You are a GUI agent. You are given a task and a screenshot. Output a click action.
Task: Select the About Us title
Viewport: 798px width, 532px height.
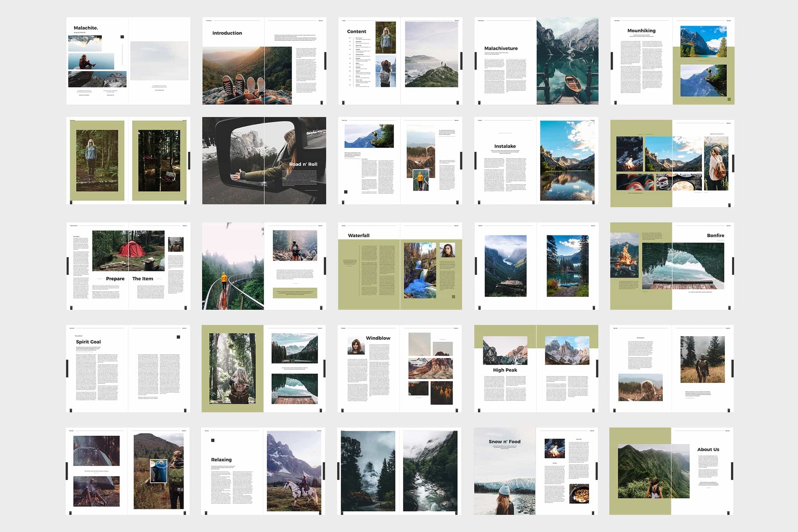[x=708, y=450]
